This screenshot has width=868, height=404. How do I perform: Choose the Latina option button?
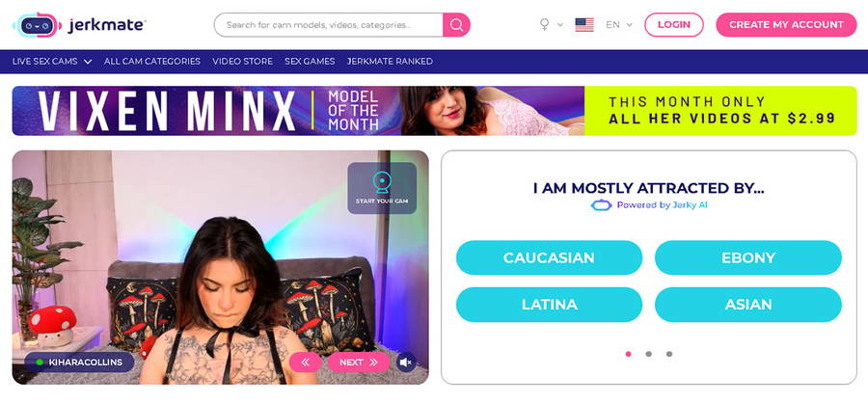point(549,305)
